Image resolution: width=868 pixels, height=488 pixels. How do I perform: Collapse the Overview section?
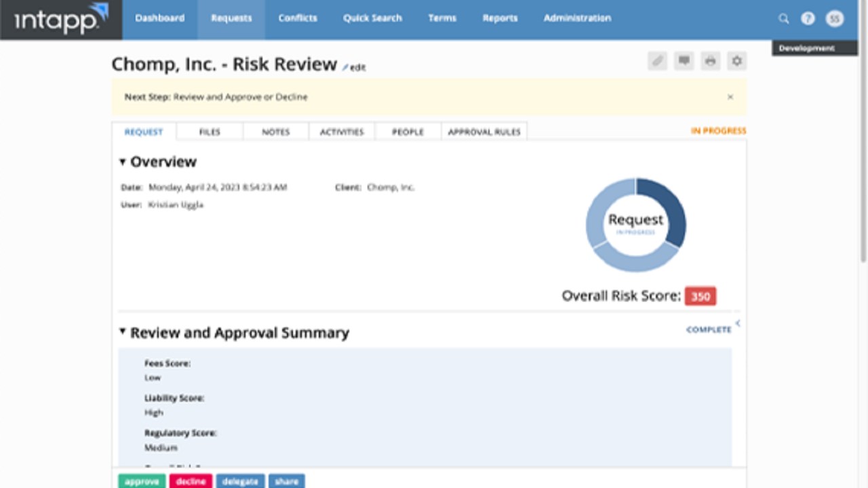coord(123,161)
